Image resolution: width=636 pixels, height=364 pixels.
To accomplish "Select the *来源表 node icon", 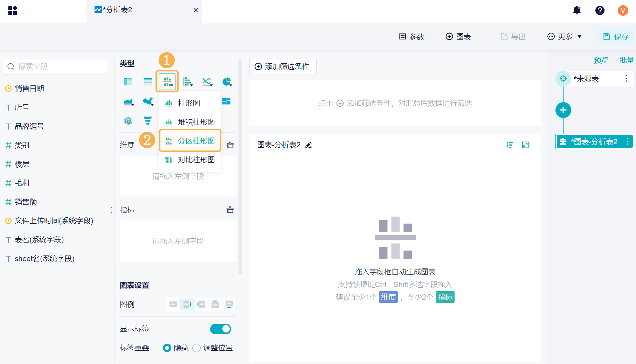I will tap(563, 78).
